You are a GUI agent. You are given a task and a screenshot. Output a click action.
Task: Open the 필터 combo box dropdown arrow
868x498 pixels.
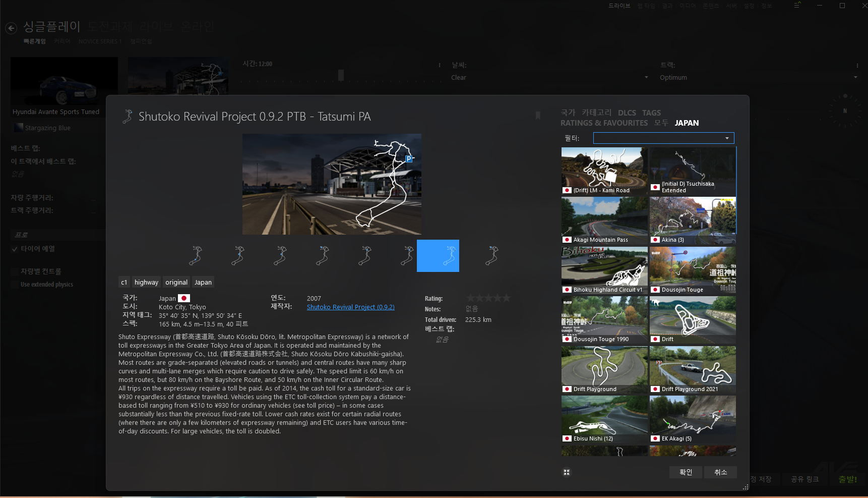click(x=727, y=138)
